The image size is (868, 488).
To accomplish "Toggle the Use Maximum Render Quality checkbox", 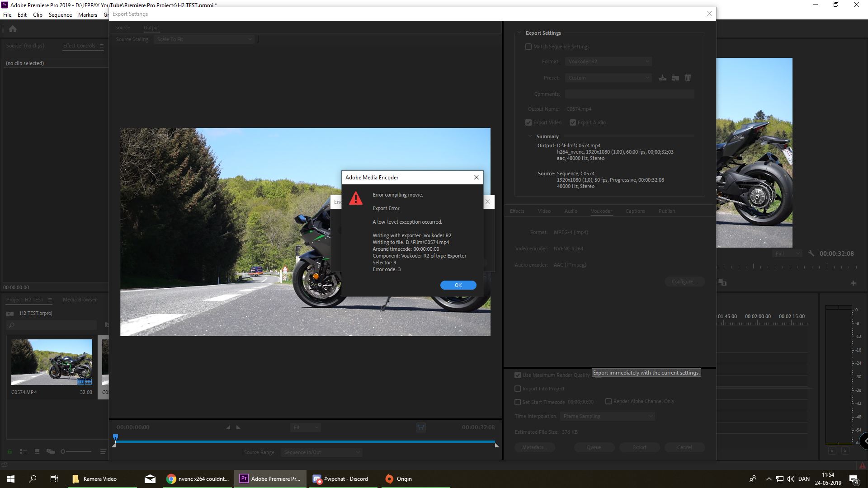I will tap(518, 375).
